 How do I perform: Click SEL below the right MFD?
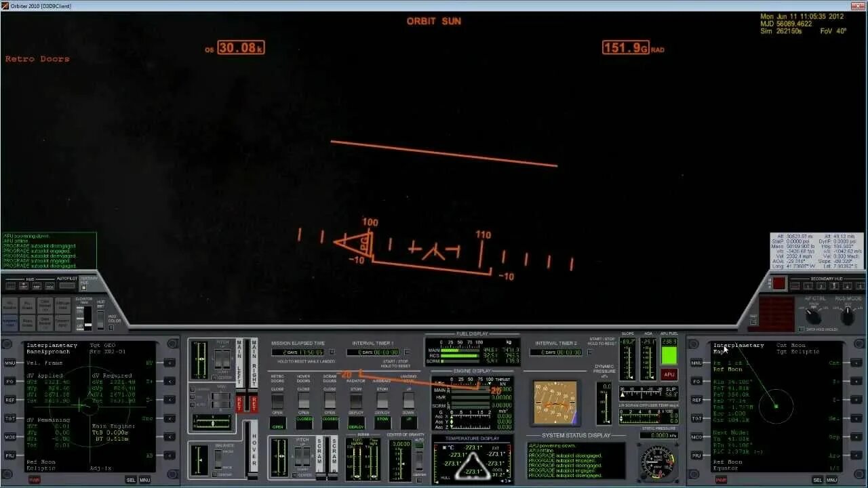coord(818,480)
